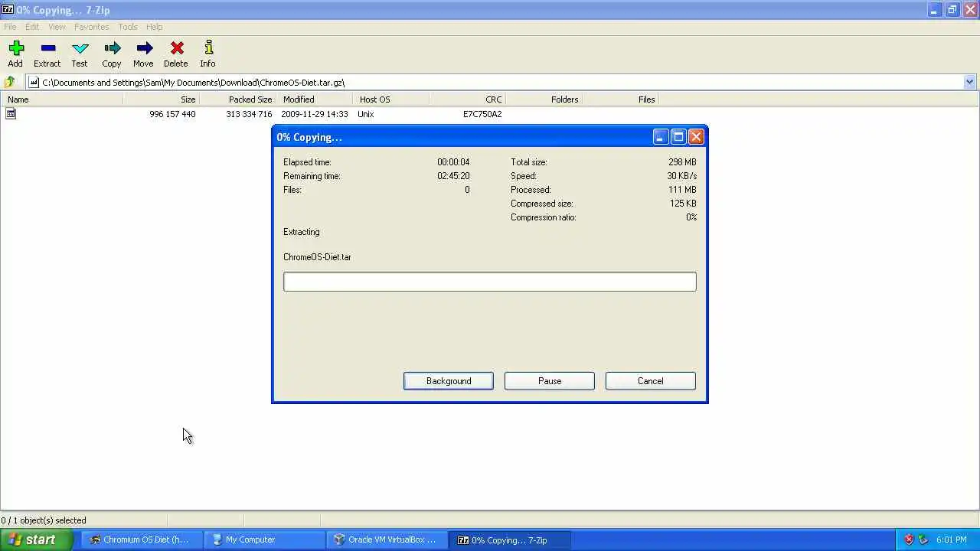Switch to Chromium OS Diet taskbar window

point(140,540)
